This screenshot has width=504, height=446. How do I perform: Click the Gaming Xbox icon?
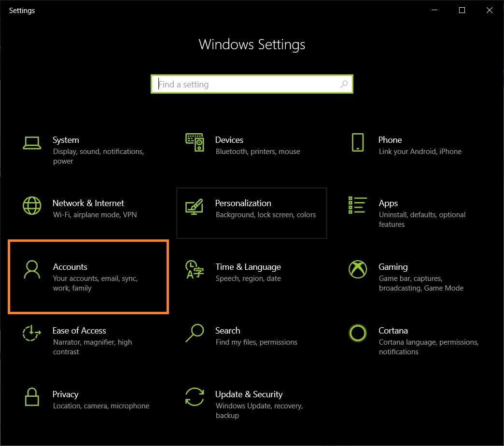357,269
